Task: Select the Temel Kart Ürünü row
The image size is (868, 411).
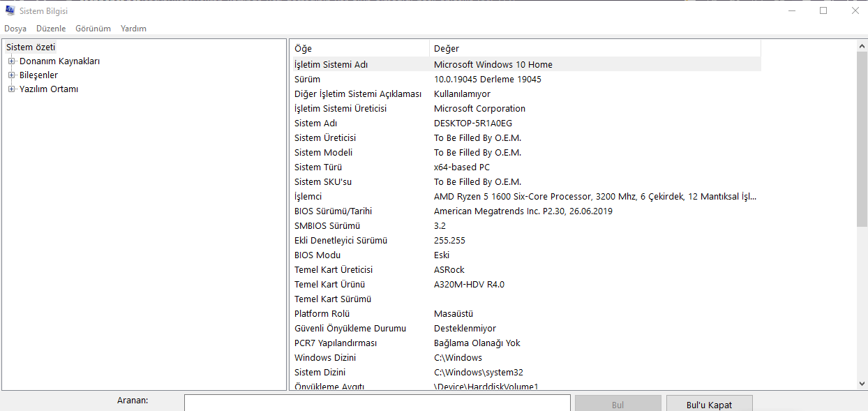Action: tap(523, 285)
